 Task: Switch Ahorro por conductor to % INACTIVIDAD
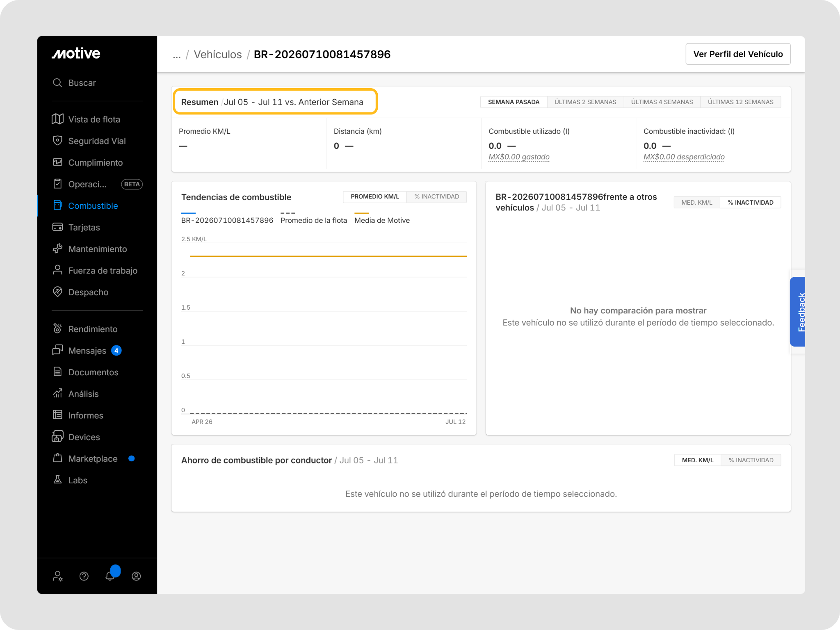coord(751,460)
